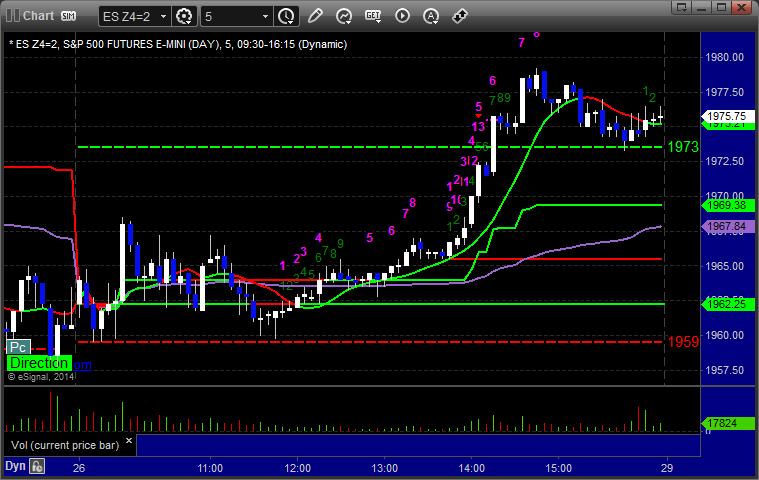Click the linking arrows diamond icon

tap(460, 16)
